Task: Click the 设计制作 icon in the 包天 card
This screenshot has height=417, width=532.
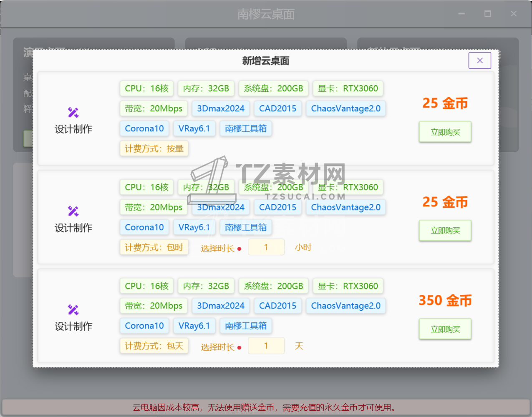Action: coord(73,309)
